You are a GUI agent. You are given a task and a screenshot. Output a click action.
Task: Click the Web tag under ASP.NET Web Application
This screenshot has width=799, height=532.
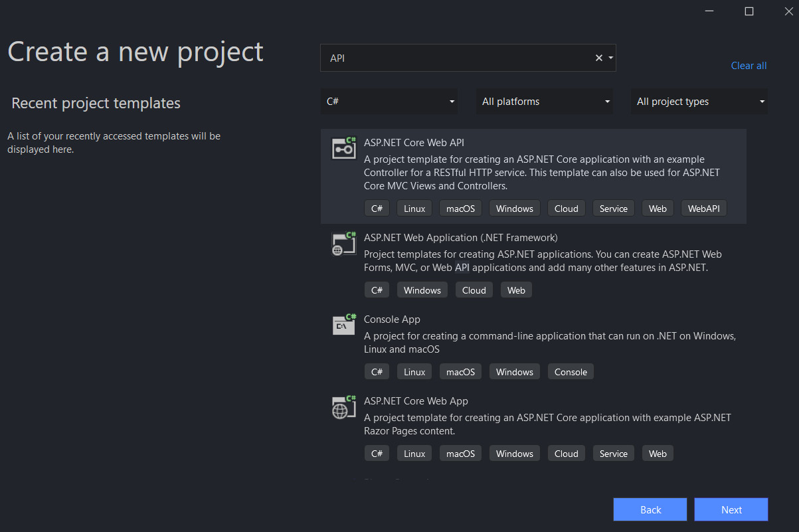(516, 290)
